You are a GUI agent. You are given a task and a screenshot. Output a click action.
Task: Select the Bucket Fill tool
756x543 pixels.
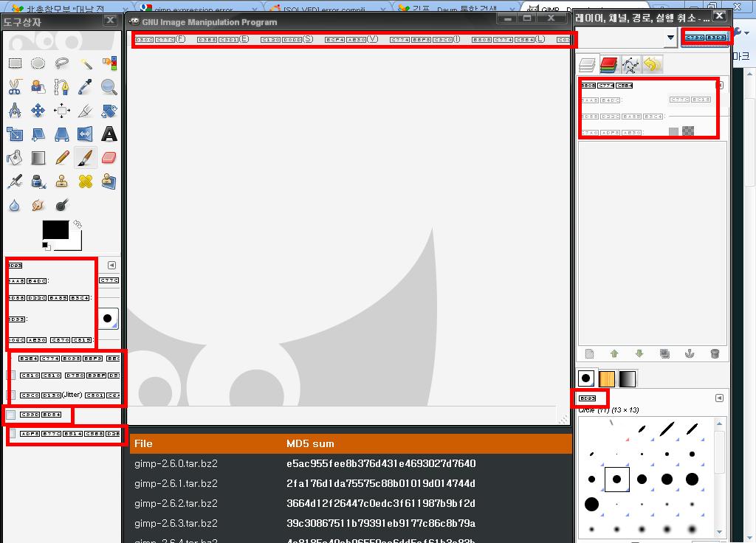point(15,158)
